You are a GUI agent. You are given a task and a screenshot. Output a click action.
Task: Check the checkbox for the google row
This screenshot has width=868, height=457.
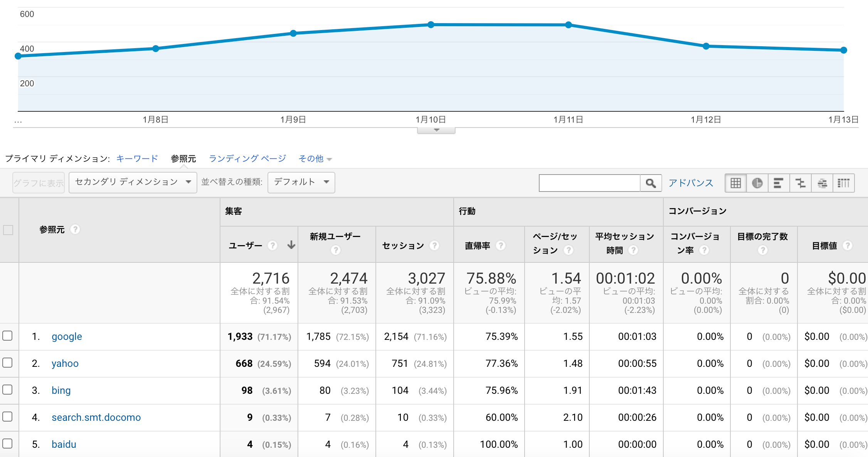[8, 336]
